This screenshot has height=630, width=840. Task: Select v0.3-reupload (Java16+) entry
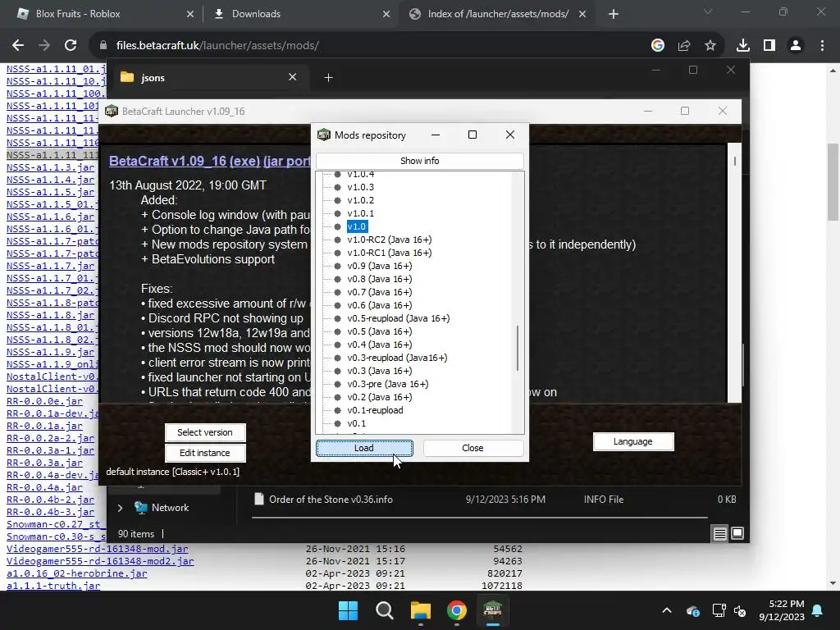(397, 358)
